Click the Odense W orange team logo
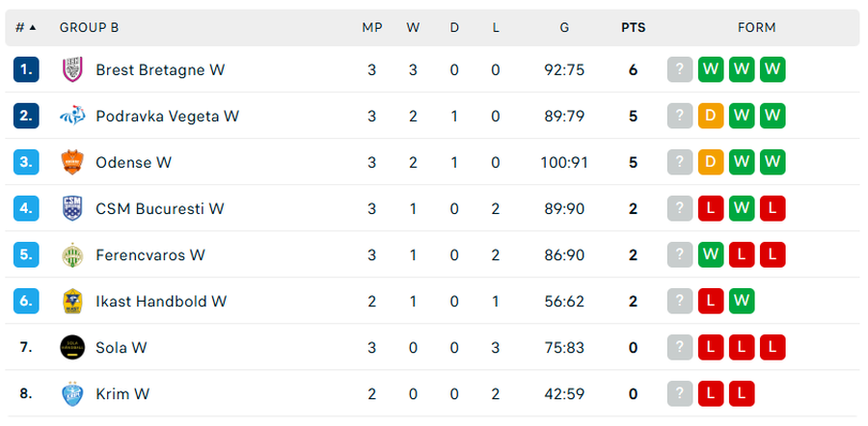 [x=72, y=162]
